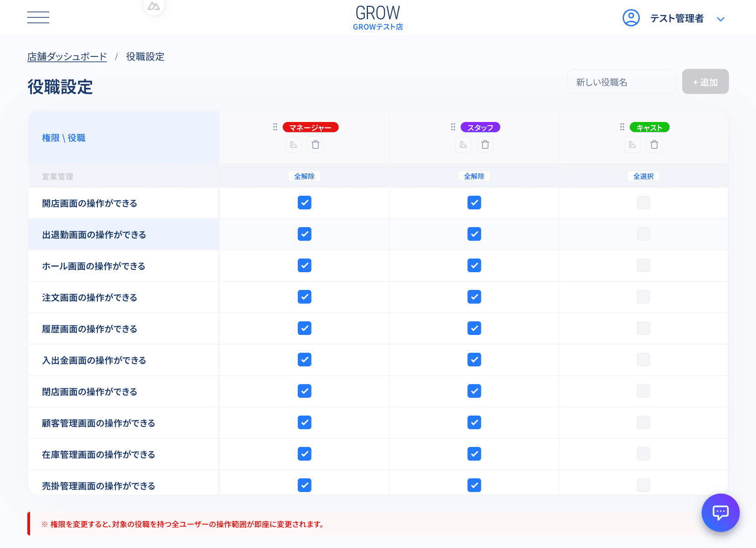756x548 pixels.
Task: Click the copy icon under キャスト
Action: (633, 145)
